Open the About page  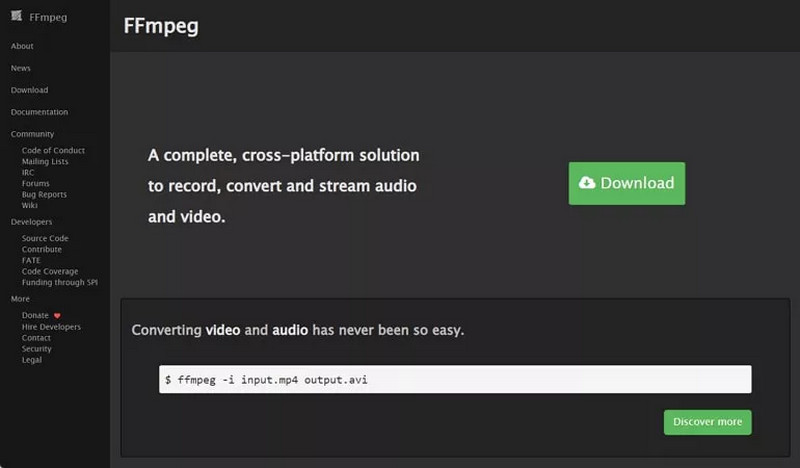point(22,46)
